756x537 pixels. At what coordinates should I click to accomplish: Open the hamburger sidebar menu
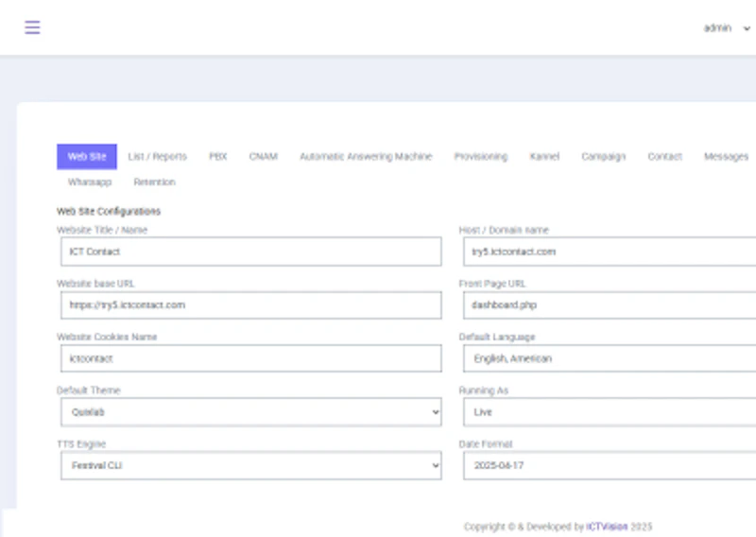coord(32,27)
